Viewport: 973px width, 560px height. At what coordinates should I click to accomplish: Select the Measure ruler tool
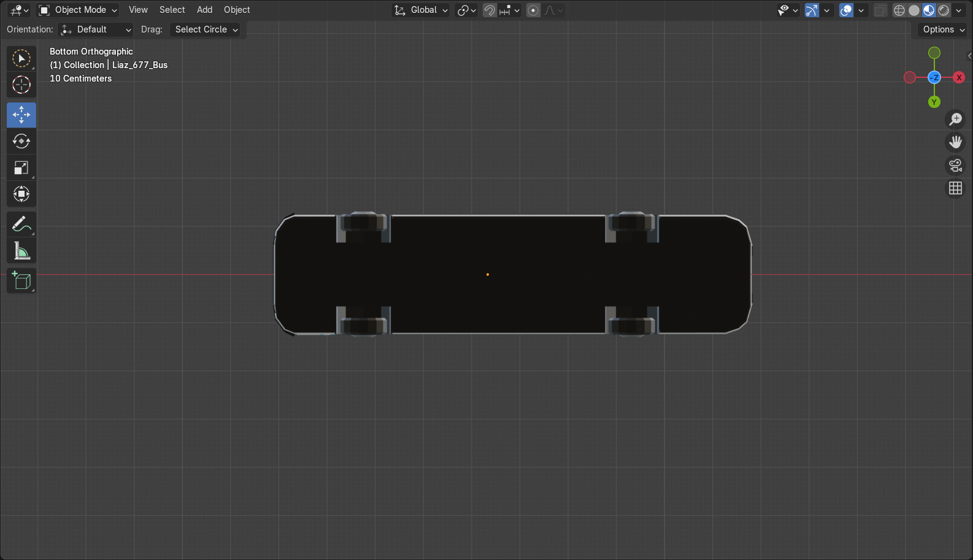[x=21, y=251]
